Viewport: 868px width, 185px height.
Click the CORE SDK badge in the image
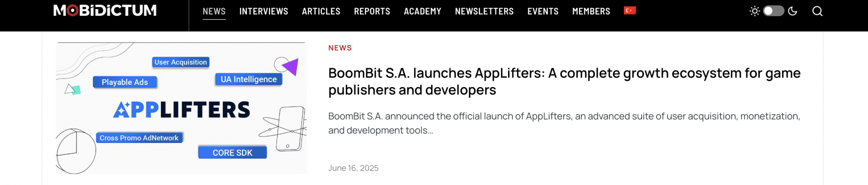(x=232, y=153)
